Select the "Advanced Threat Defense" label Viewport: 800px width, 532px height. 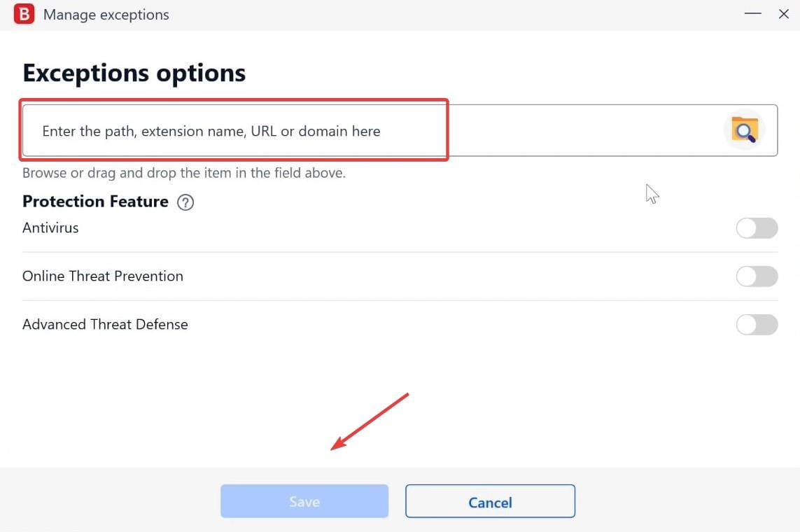point(105,324)
